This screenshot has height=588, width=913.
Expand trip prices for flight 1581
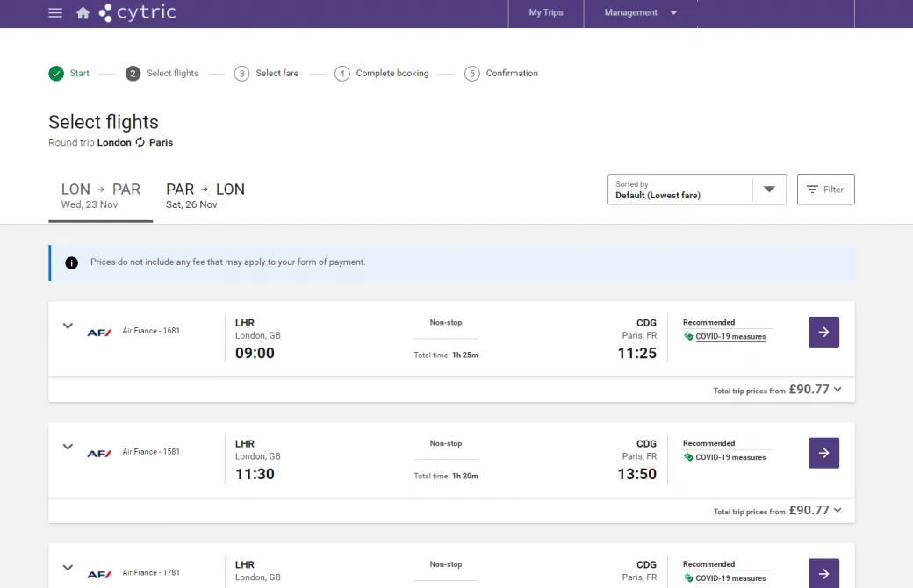(x=838, y=510)
